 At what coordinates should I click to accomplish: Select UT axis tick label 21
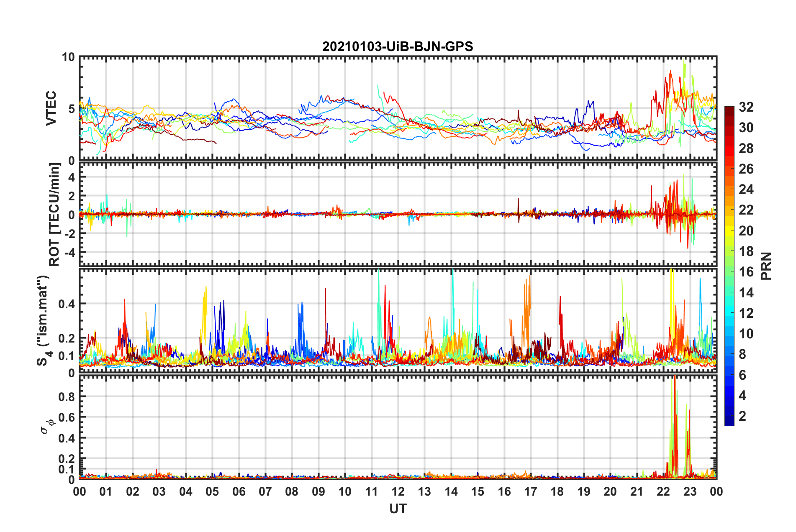click(x=637, y=491)
